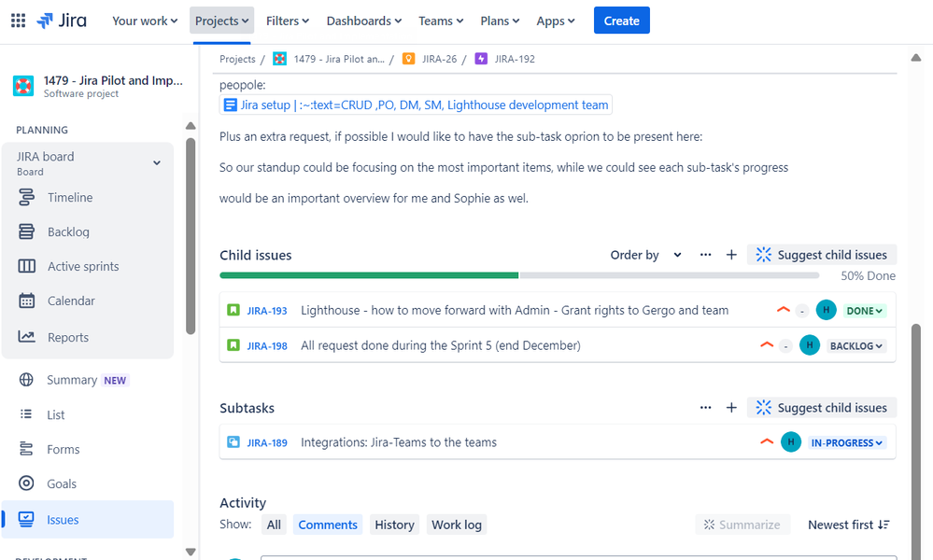Open 1479 - Jira Pilot breadcrumb link

point(339,59)
